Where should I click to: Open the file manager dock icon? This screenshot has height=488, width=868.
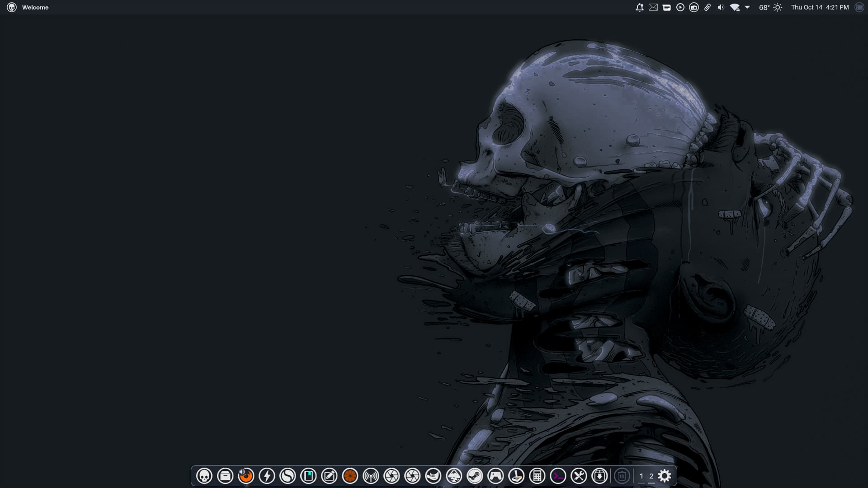coord(225,476)
